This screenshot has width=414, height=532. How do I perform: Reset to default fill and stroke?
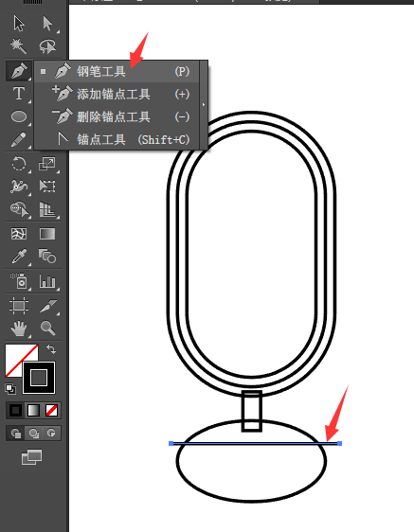[10, 389]
